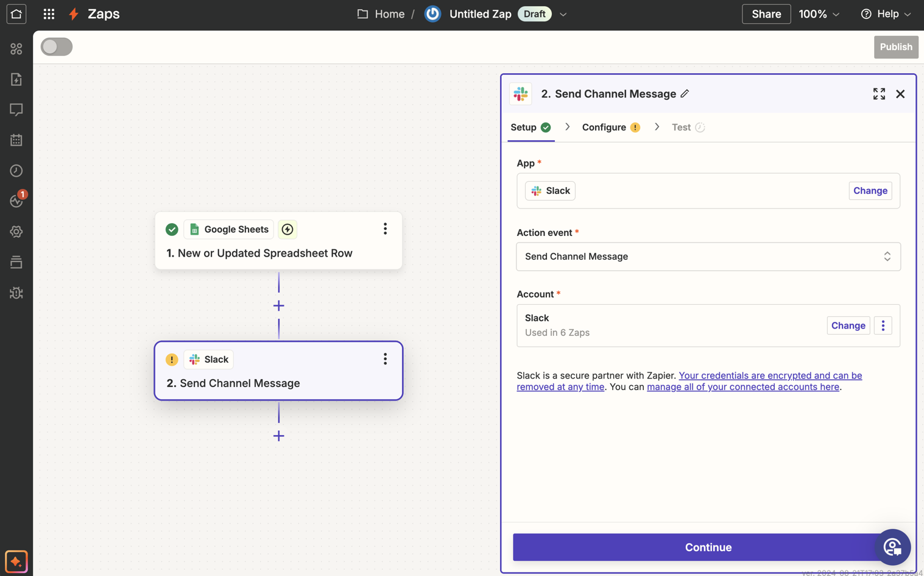Open the AI Copilot sparkle icon at sidebar bottom
Image resolution: width=924 pixels, height=576 pixels.
tap(16, 561)
